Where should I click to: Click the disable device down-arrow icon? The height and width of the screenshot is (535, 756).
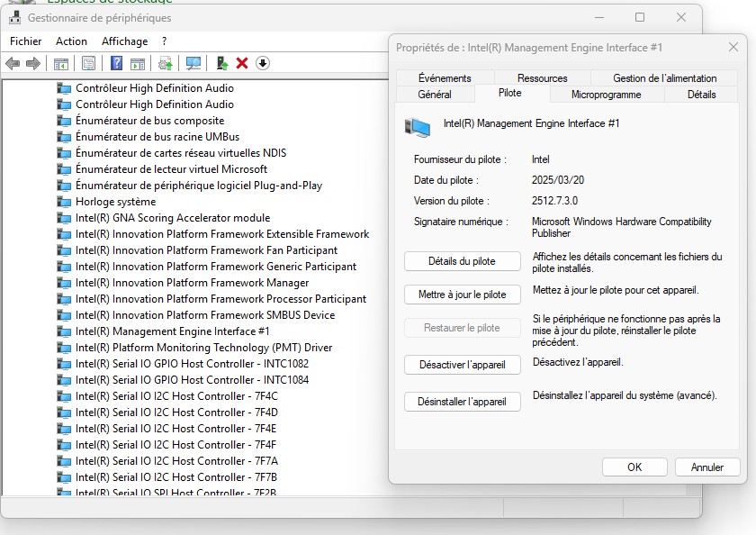(263, 63)
